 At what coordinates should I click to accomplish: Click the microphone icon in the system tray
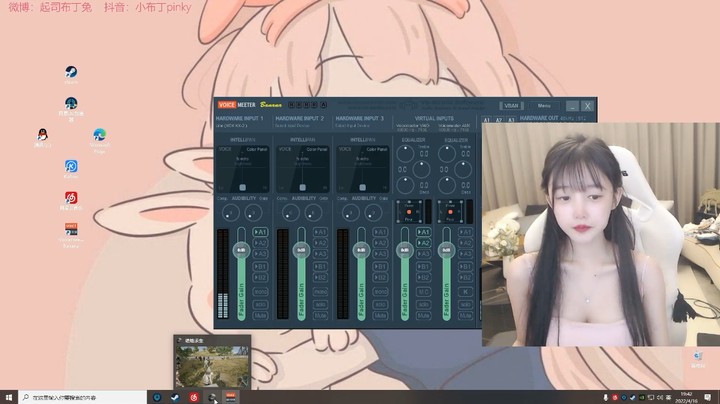(606, 397)
